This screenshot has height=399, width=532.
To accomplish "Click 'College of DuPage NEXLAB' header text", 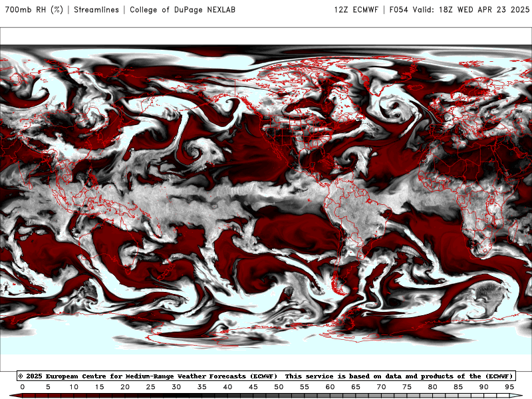I will [182, 10].
